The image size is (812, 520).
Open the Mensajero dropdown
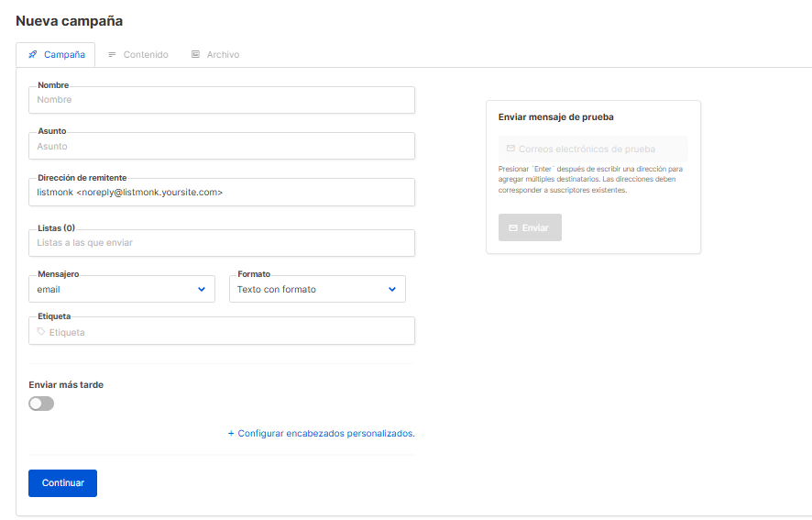point(122,289)
